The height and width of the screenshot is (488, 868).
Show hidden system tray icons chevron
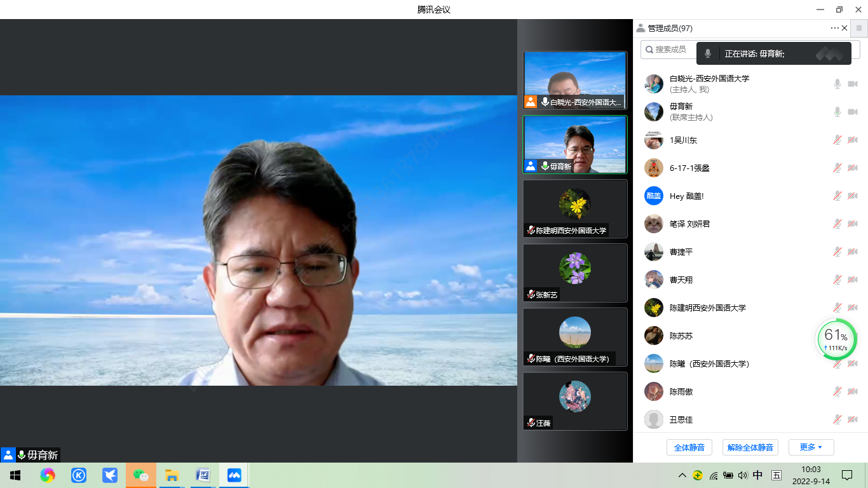[x=682, y=475]
